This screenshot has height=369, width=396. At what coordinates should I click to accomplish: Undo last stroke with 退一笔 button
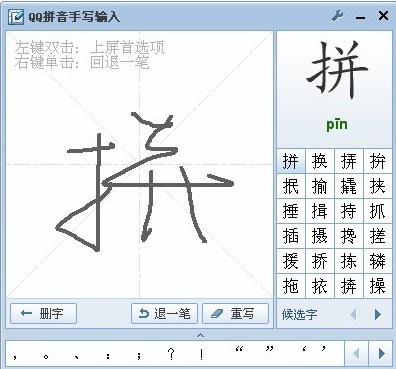pyautogui.click(x=165, y=313)
